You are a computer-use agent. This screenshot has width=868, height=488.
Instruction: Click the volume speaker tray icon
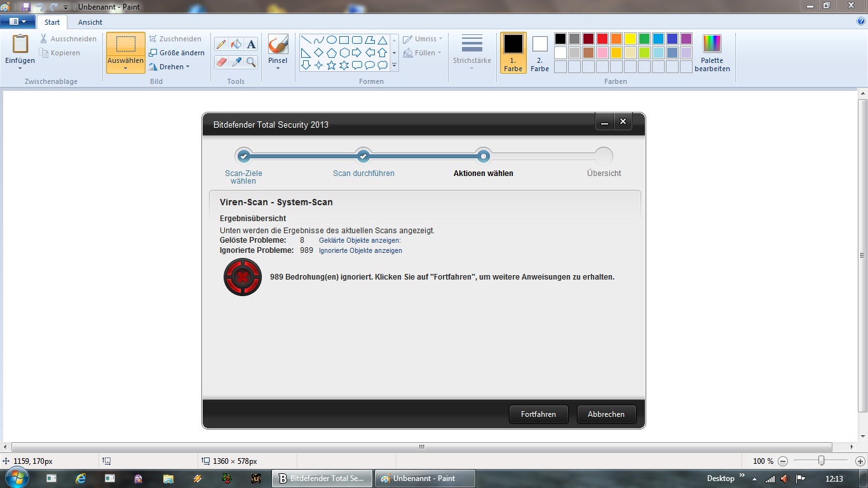pos(785,478)
